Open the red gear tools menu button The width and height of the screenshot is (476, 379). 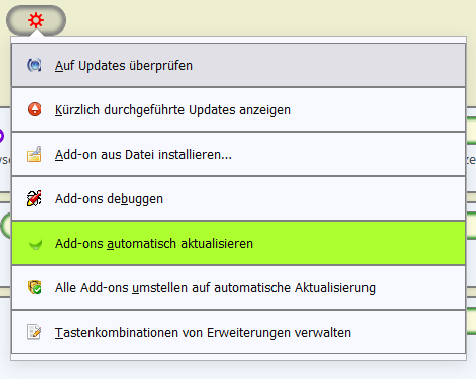tap(36, 20)
